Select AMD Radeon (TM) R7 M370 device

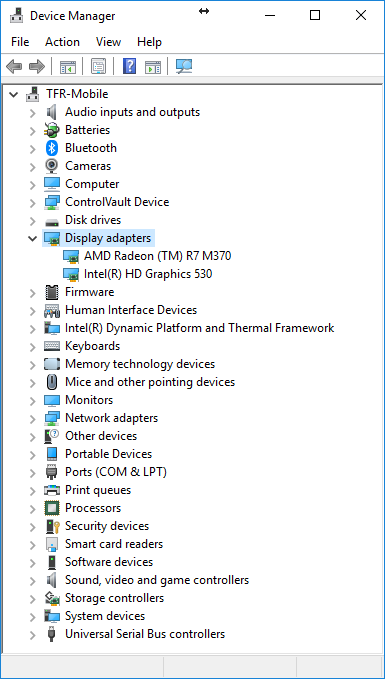click(x=158, y=256)
